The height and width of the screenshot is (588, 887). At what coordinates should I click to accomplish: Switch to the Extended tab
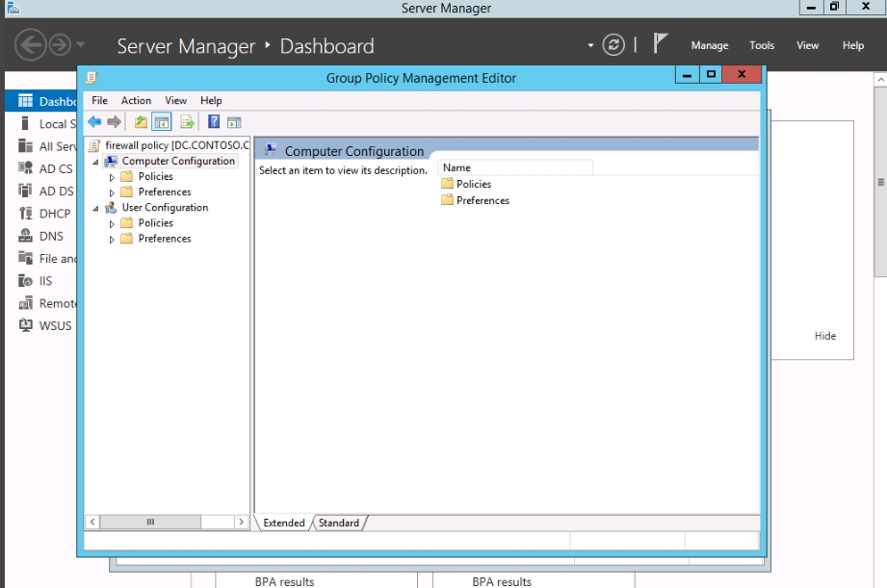pos(284,523)
